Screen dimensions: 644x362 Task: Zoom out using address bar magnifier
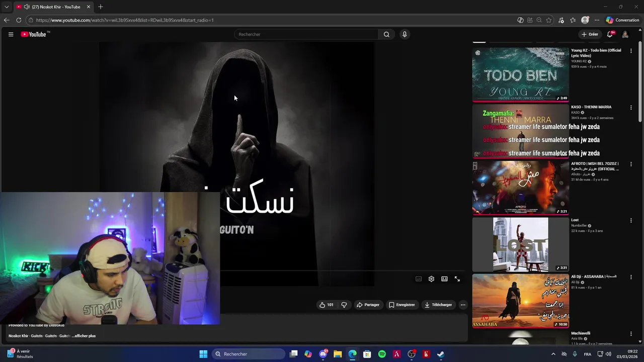tap(539, 20)
